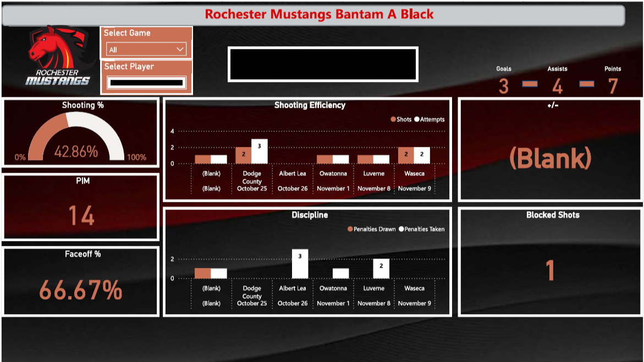644x362 pixels.
Task: Click the Penalties Taken legend marker
Action: pyautogui.click(x=401, y=229)
